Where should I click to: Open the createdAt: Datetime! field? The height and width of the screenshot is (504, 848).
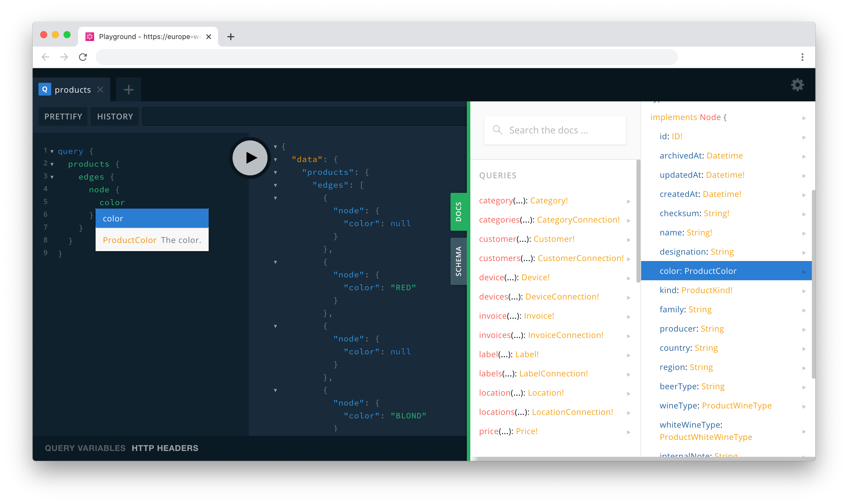point(726,194)
